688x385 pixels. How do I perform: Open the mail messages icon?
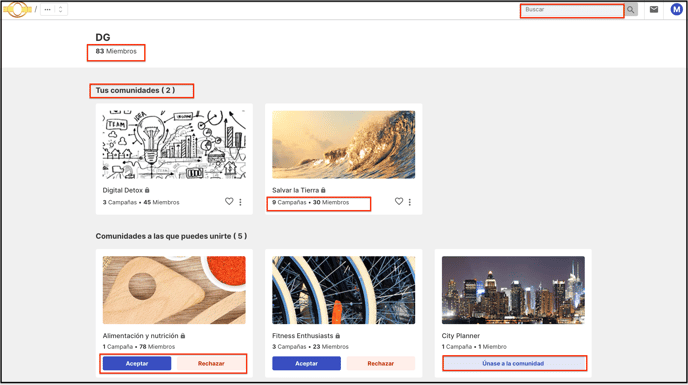[x=654, y=9]
